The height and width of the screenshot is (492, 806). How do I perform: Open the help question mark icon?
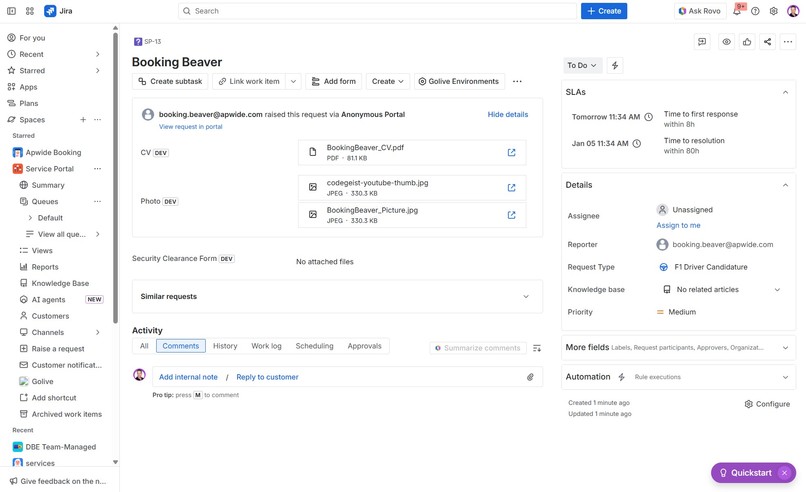(x=755, y=11)
